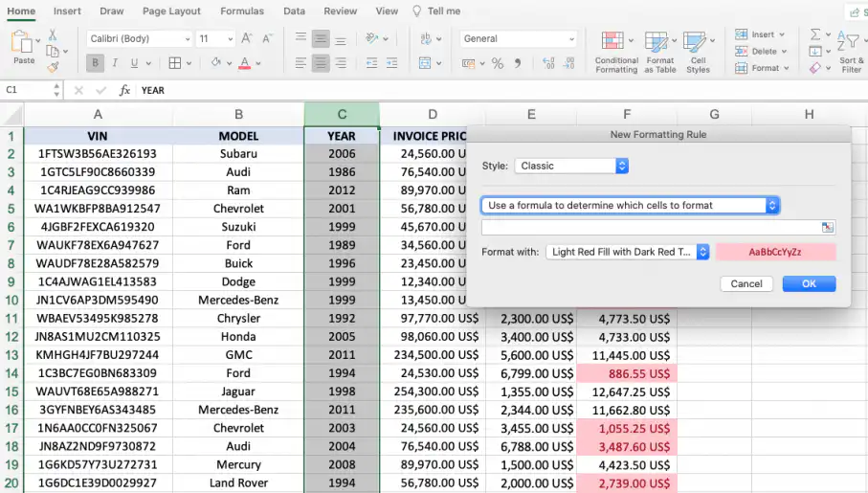Click the range selector icon in dialog
868x493 pixels.
[x=828, y=227]
